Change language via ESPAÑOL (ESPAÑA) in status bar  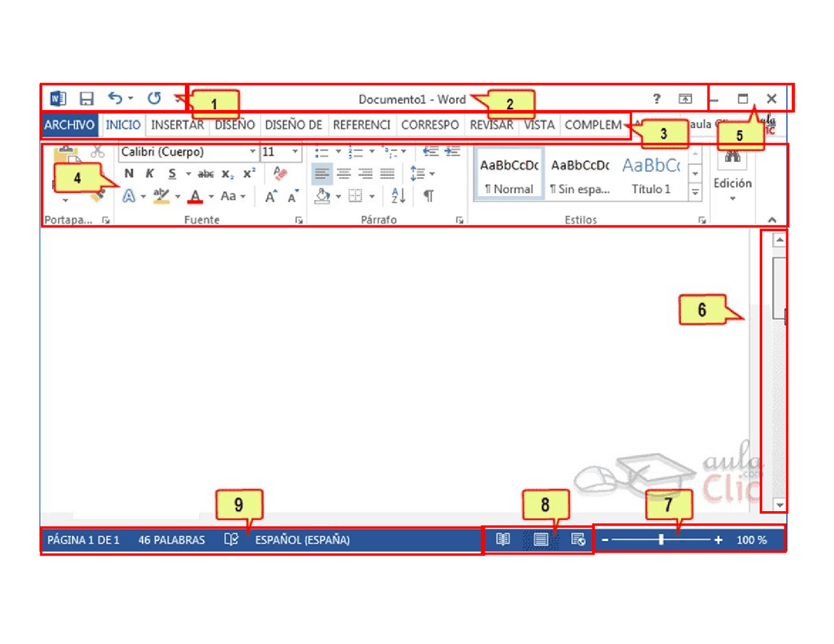tap(302, 539)
